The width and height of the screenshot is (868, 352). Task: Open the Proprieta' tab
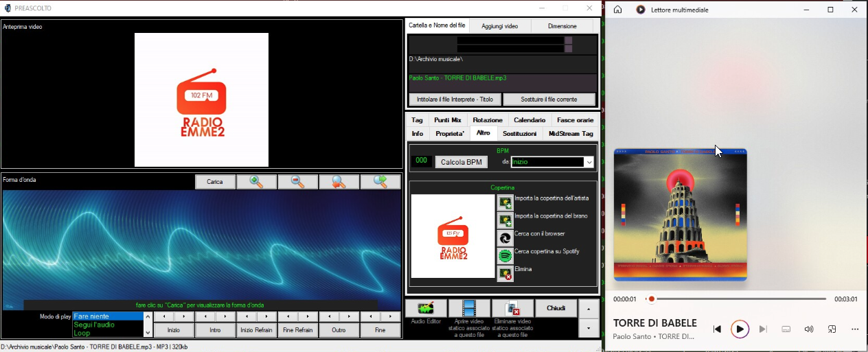(x=450, y=134)
